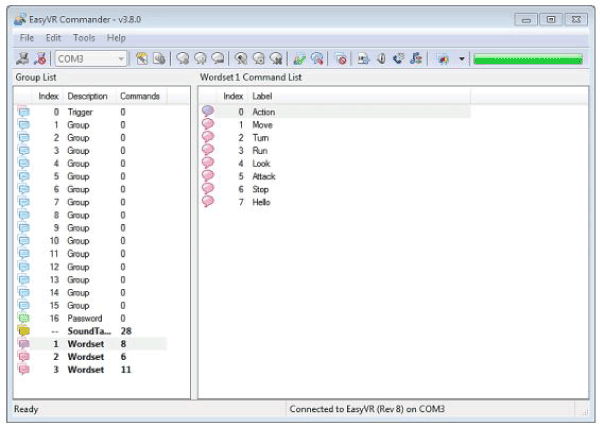The image size is (600, 430).
Task: Select the Move command row
Action: pyautogui.click(x=335, y=125)
